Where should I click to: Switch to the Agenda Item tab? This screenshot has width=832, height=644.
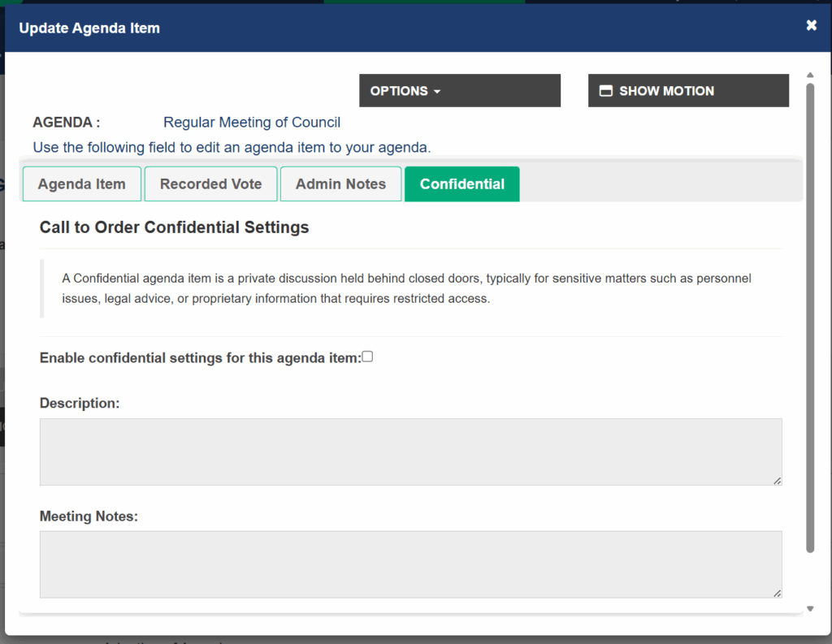(x=82, y=184)
